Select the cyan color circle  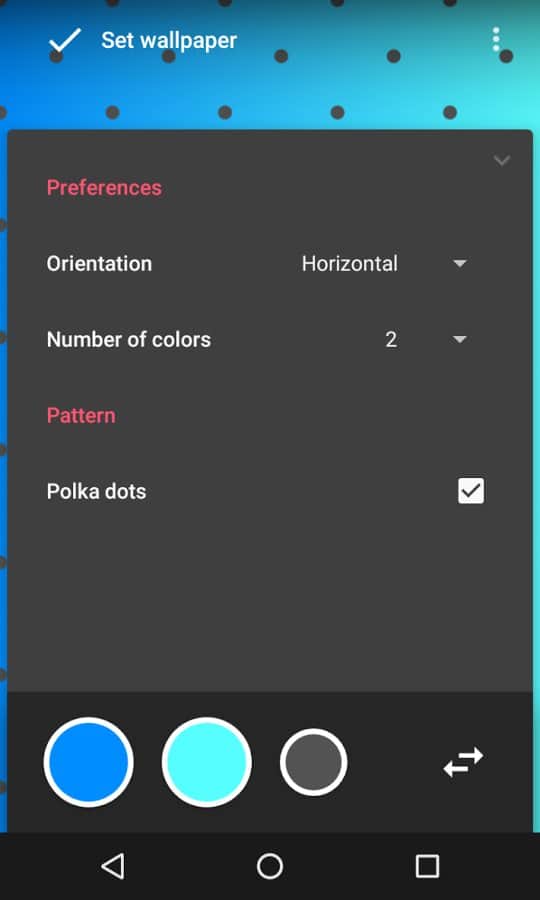(207, 762)
